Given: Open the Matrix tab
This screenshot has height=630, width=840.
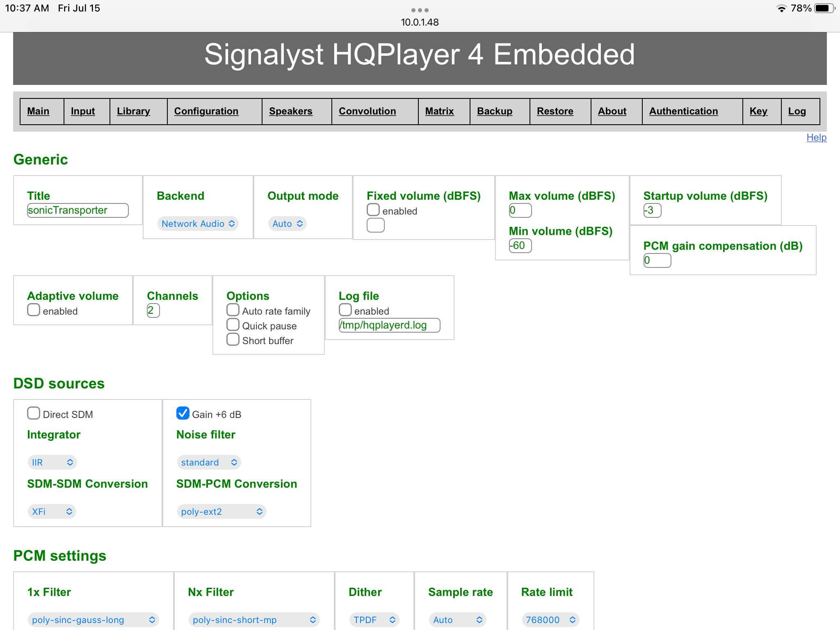Looking at the screenshot, I should (440, 111).
